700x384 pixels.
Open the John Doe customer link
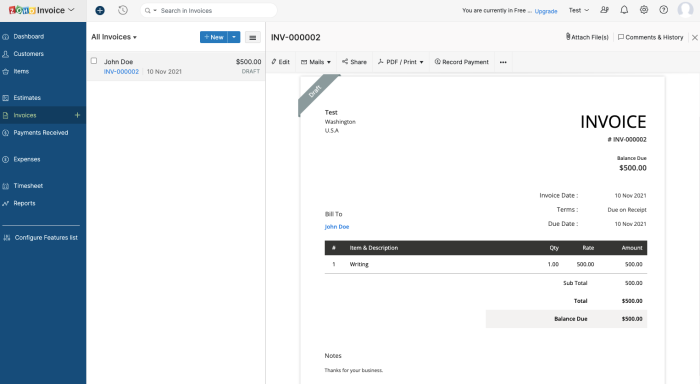[337, 227]
